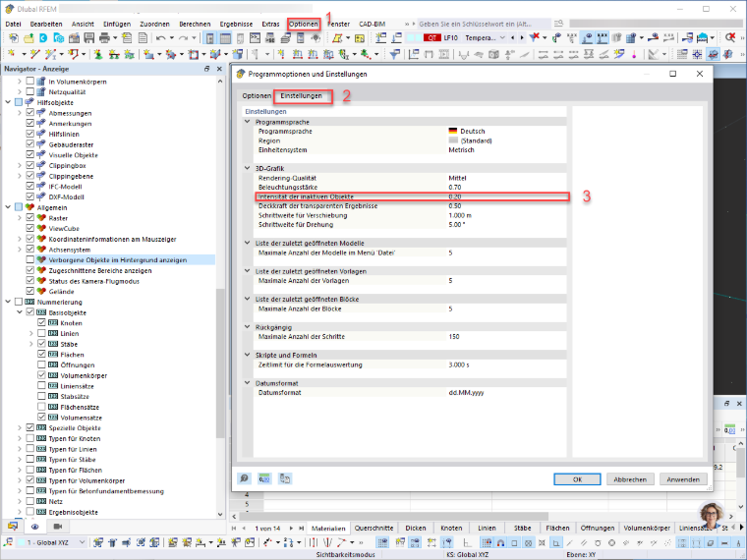
Task: Collapse the Allgemein tree node
Action: click(x=8, y=207)
